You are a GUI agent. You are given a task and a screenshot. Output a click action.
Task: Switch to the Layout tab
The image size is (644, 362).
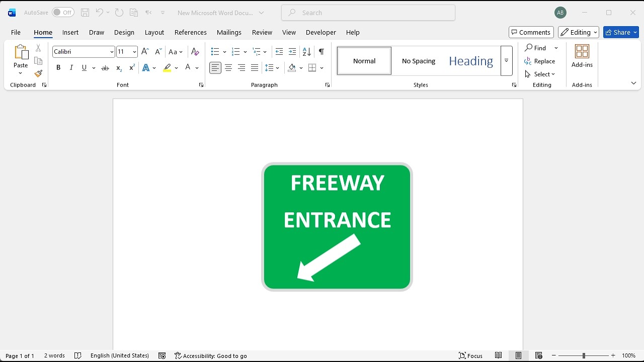[154, 32]
